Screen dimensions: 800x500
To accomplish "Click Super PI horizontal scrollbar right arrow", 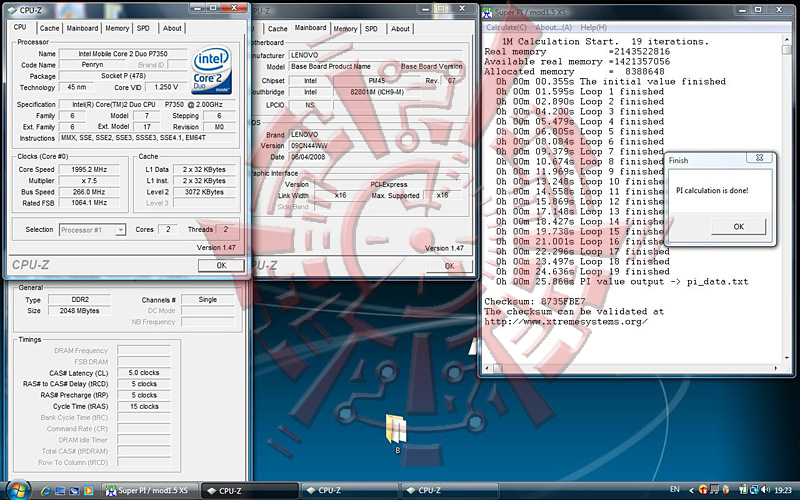I will (776, 368).
